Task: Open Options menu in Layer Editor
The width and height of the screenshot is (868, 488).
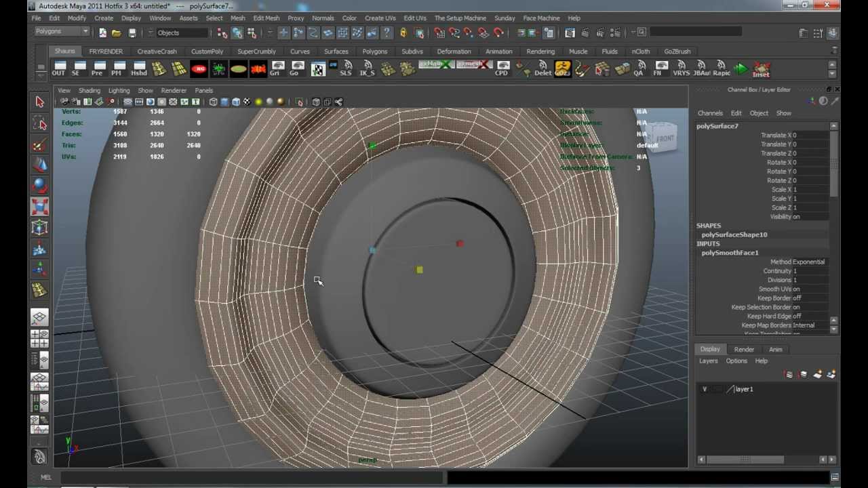Action: coord(736,361)
